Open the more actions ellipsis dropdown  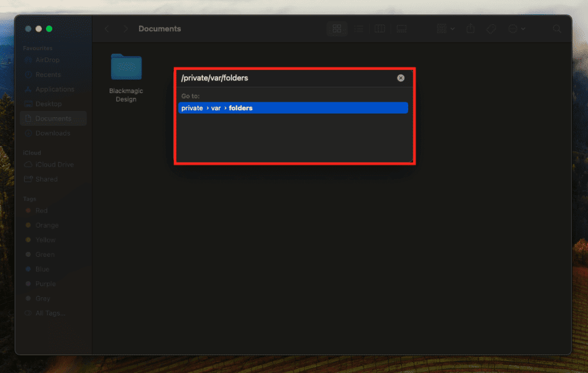515,28
